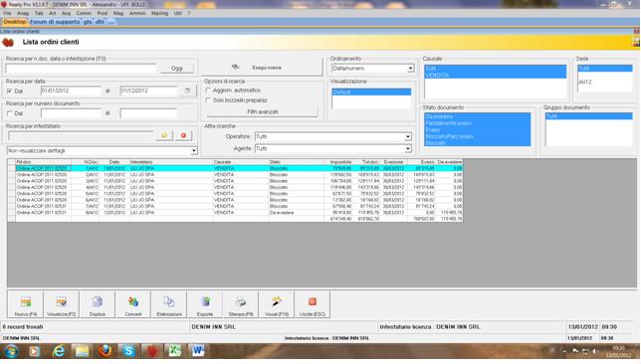Open Excel from the taskbar
This screenshot has height=364, width=641.
(175, 351)
